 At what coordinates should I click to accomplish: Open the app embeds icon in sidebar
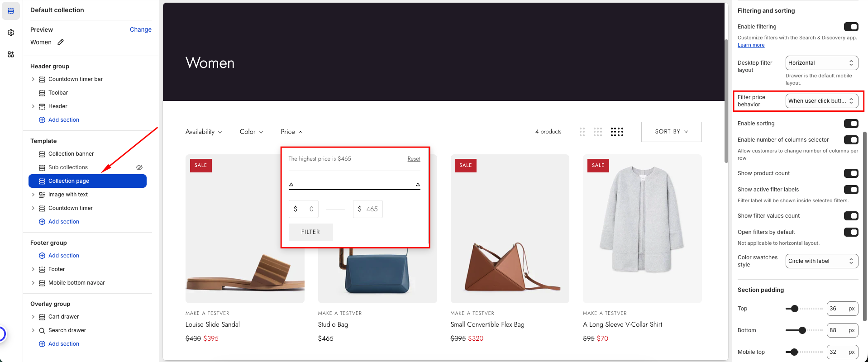click(11, 54)
